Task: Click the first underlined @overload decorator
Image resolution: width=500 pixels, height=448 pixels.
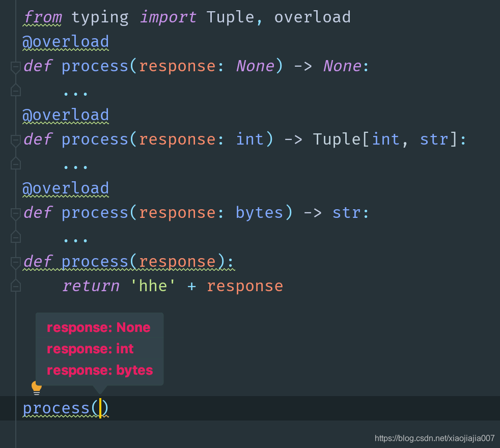Action: 66,41
